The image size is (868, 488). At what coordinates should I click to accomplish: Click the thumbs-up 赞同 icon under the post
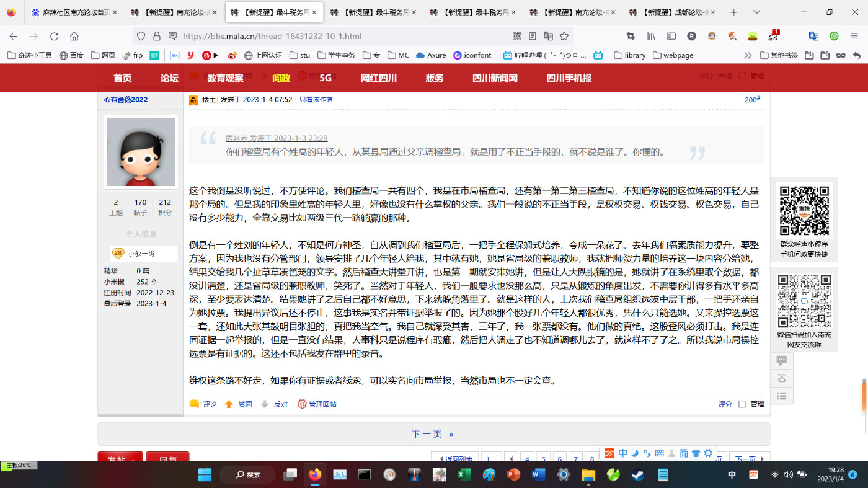[229, 404]
